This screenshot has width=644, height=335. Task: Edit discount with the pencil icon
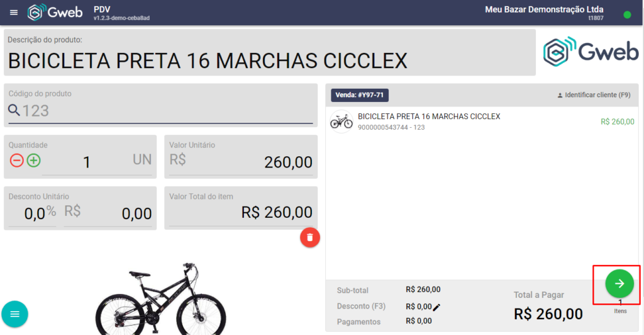click(436, 307)
